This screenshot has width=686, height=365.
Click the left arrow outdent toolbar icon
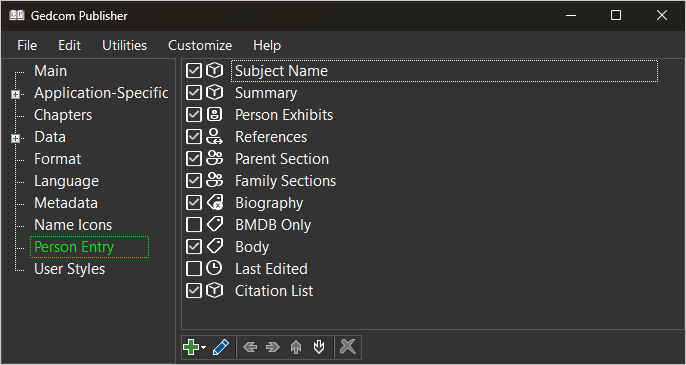tap(250, 347)
